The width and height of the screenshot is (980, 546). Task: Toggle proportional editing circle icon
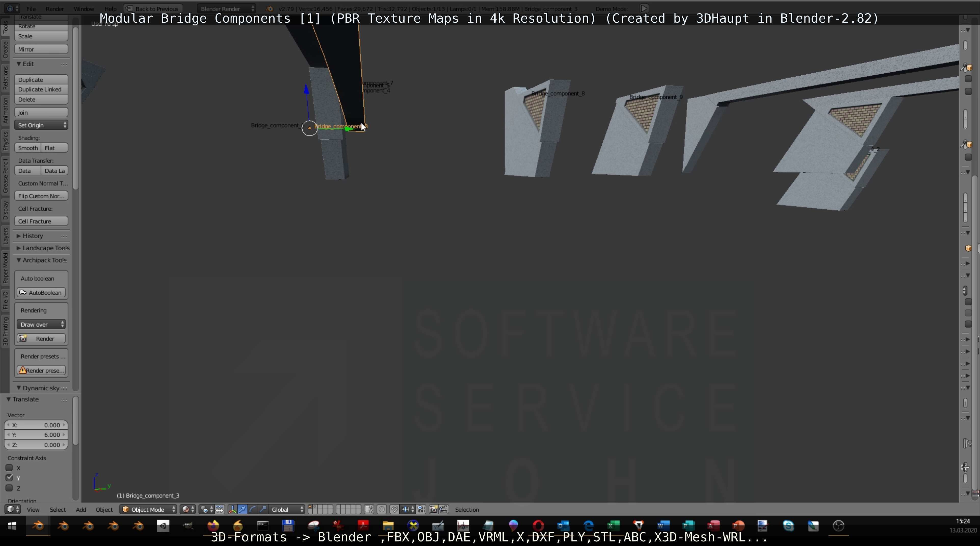click(x=382, y=510)
